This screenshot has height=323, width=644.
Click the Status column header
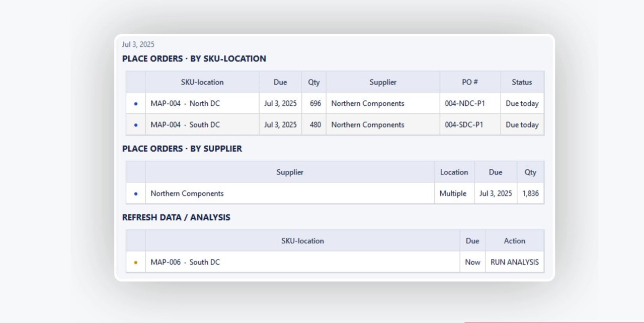point(522,82)
